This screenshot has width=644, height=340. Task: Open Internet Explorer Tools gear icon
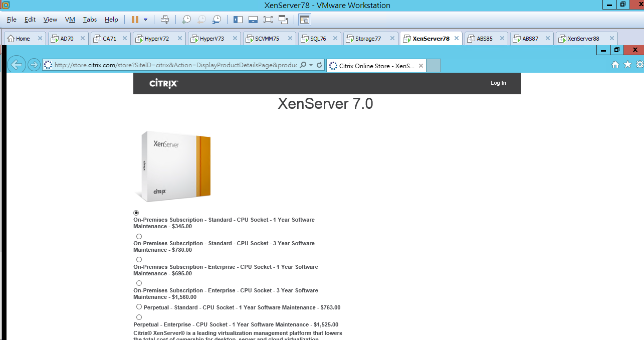click(639, 64)
